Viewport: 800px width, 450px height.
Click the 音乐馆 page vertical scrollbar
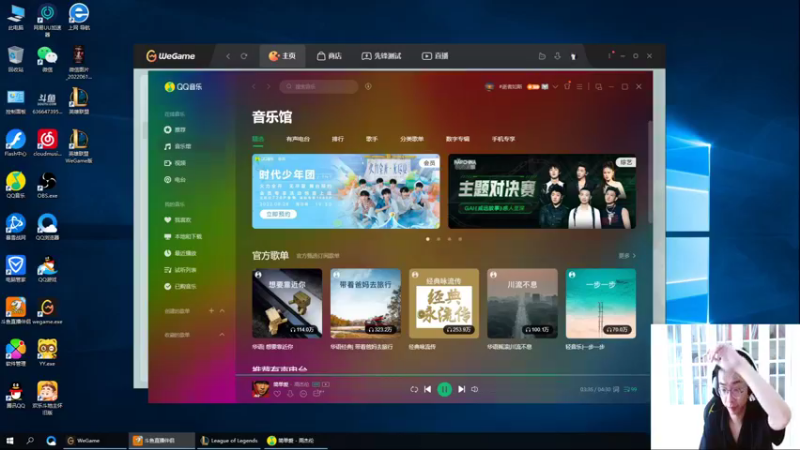[650, 171]
